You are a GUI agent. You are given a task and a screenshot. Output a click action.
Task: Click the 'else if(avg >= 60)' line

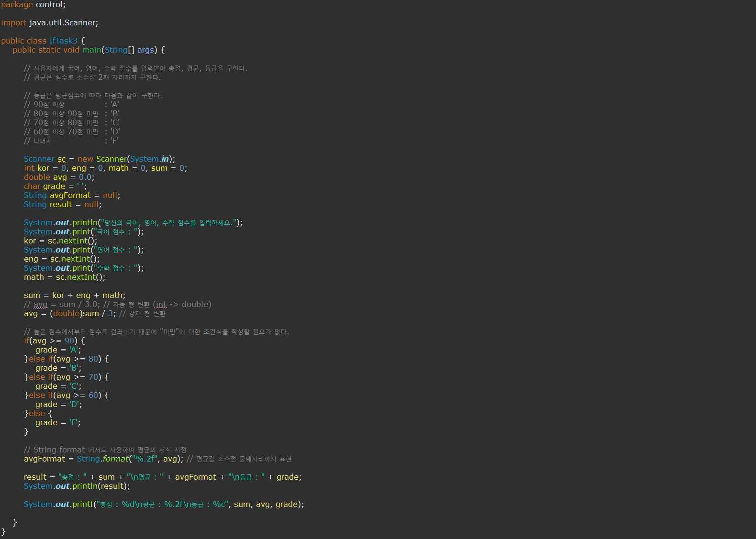[x=67, y=396]
